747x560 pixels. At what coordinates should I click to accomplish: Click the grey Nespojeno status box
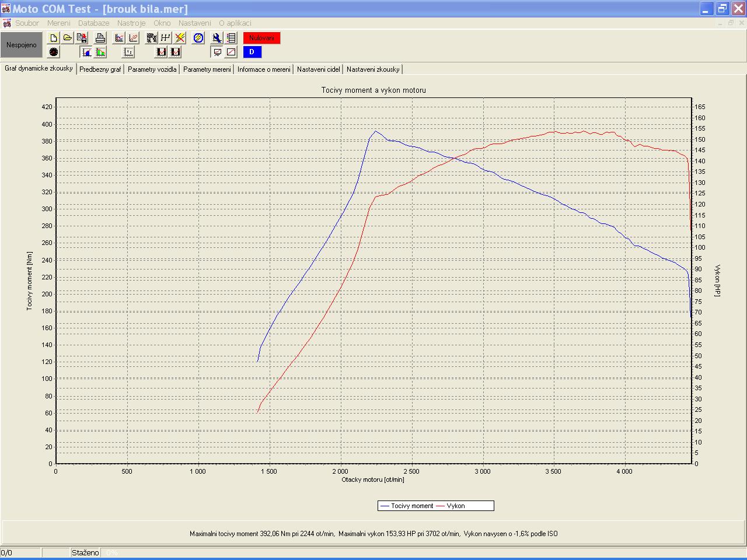click(22, 45)
